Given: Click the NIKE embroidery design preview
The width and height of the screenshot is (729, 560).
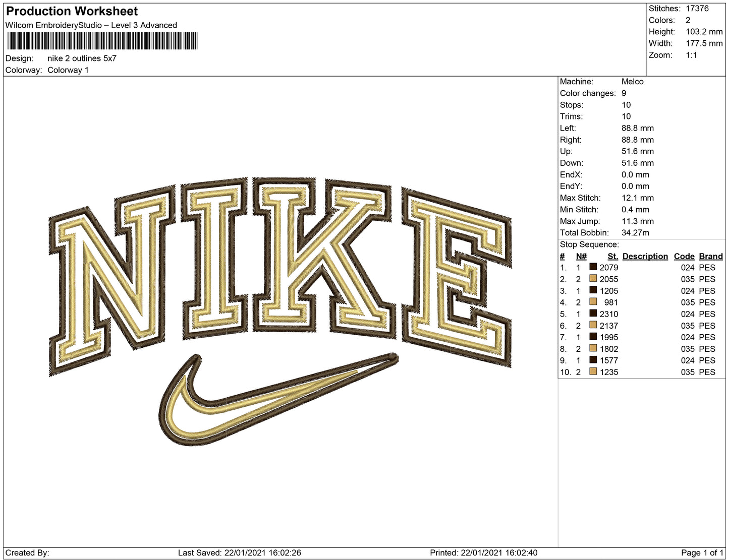Looking at the screenshot, I should click(281, 311).
